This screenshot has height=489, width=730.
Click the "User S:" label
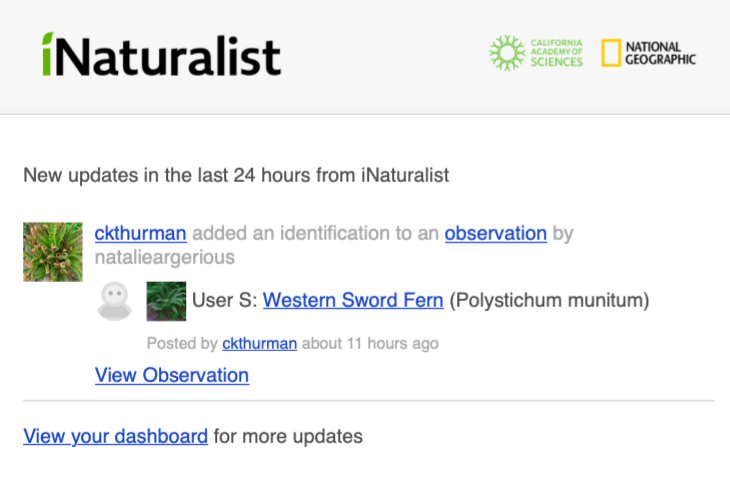click(x=224, y=300)
